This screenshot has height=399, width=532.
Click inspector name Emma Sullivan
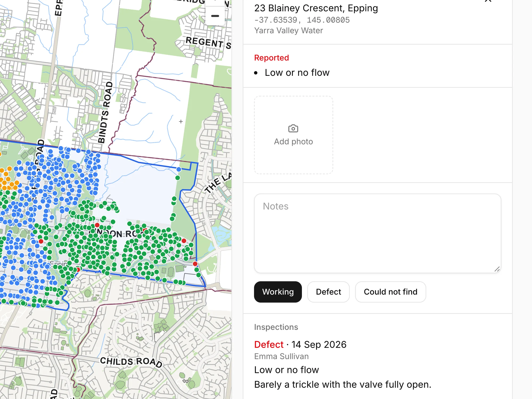tap(281, 356)
